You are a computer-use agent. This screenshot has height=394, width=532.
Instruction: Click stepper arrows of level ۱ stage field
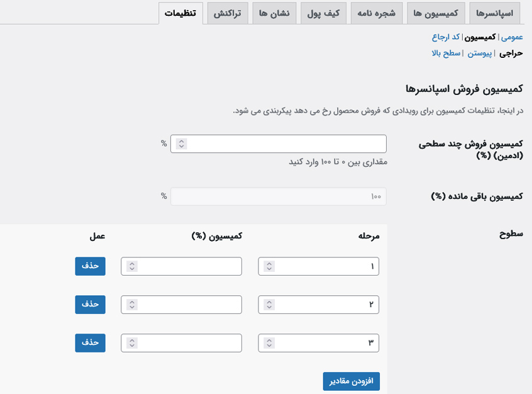point(269,266)
